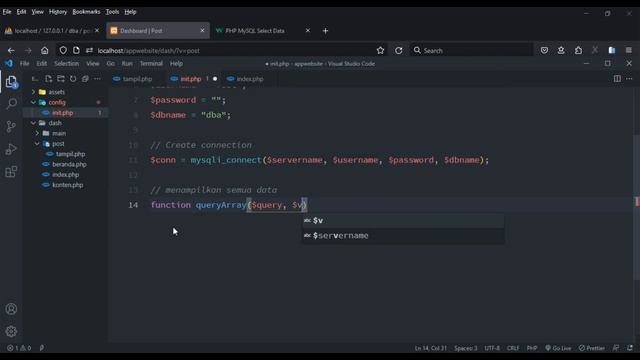This screenshot has width=640, height=360.
Task: Go to Firefox home page
Action: [x=44, y=51]
